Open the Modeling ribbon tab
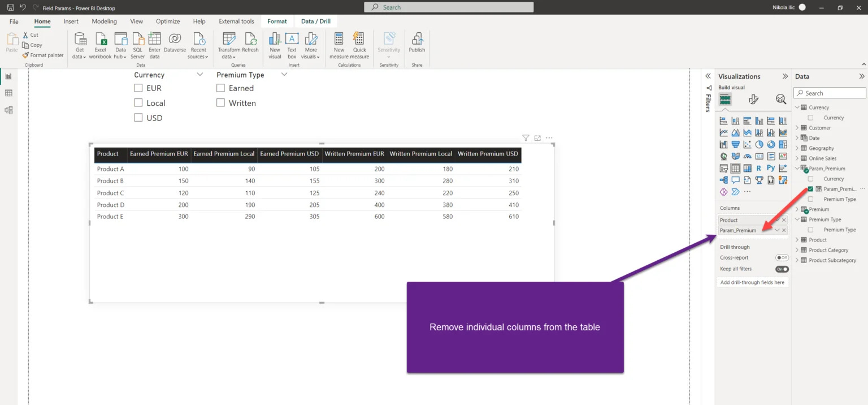Screen dimensions: 868x405 105,21
